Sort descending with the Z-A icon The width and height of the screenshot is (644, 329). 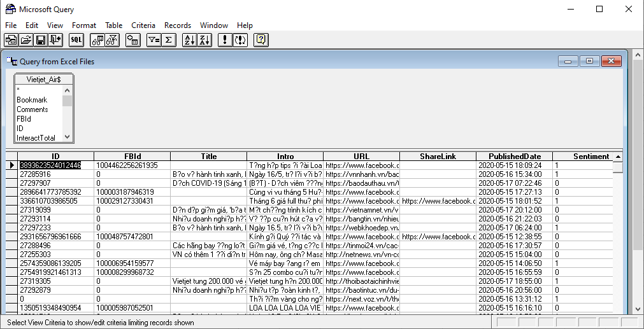click(204, 40)
